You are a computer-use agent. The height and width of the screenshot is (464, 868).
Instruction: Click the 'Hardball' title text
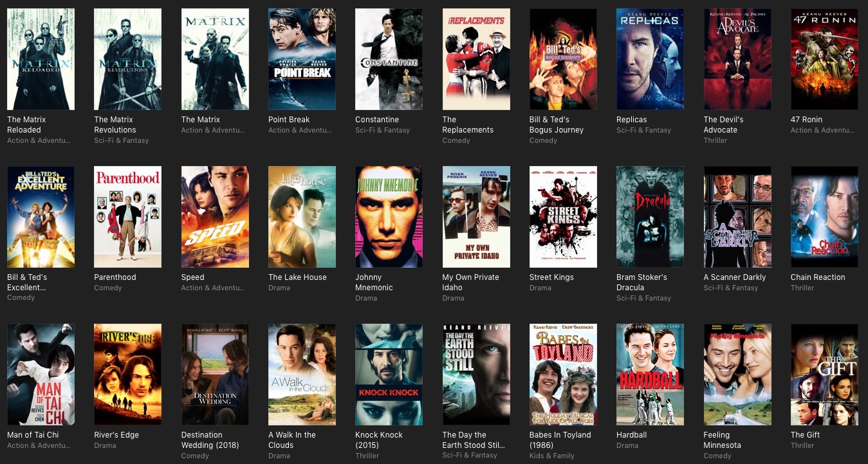coord(632,435)
